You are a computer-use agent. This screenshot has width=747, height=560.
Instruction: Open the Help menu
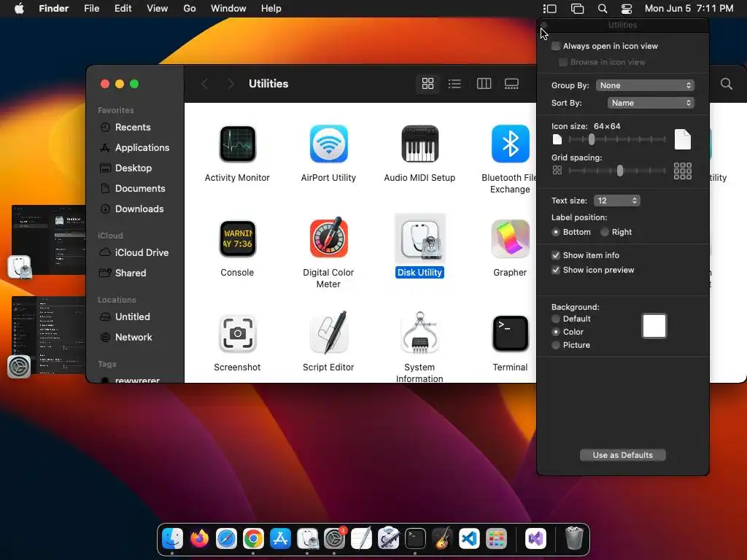coord(271,9)
